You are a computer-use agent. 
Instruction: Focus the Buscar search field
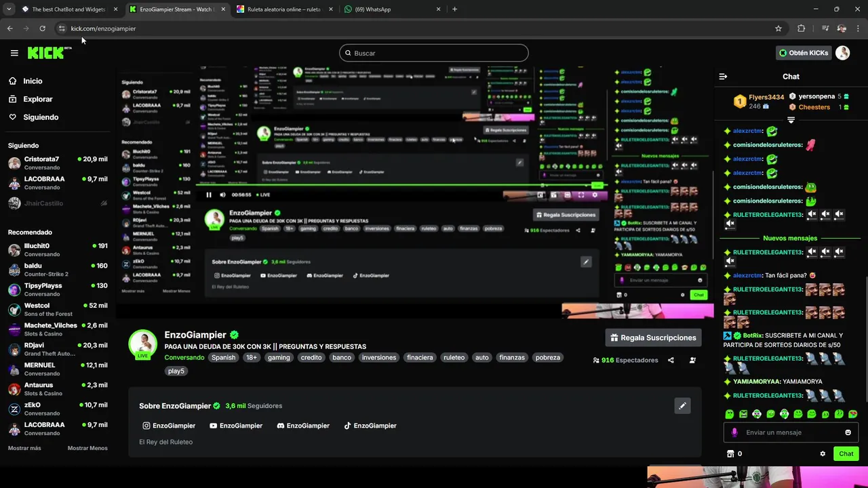(x=434, y=53)
